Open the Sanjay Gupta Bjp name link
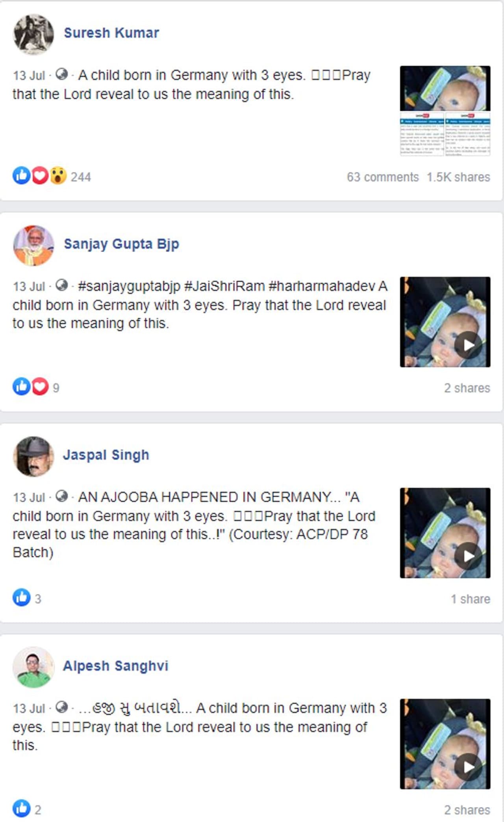Viewport: 504px width, 822px height. tap(121, 244)
